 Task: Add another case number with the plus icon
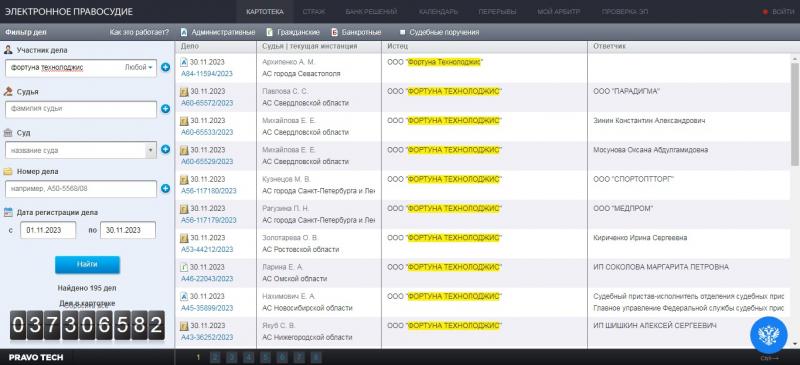pyautogui.click(x=165, y=188)
